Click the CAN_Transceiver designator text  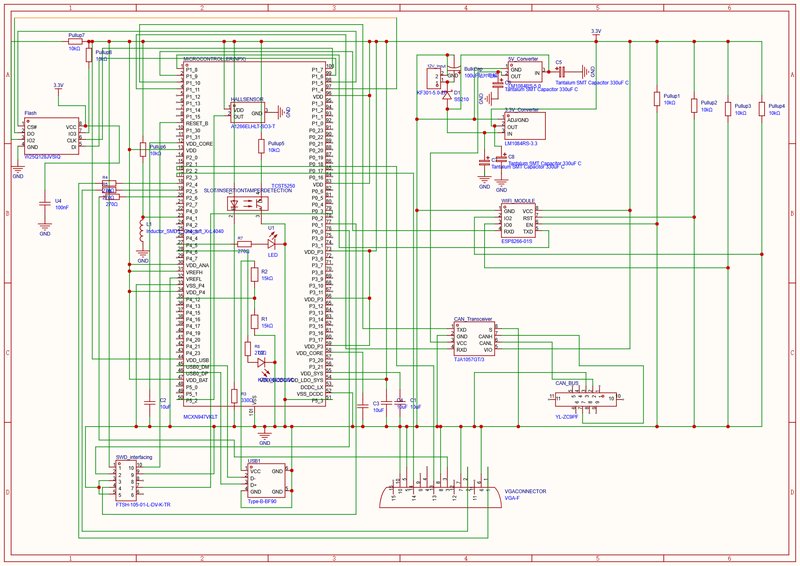(x=473, y=319)
